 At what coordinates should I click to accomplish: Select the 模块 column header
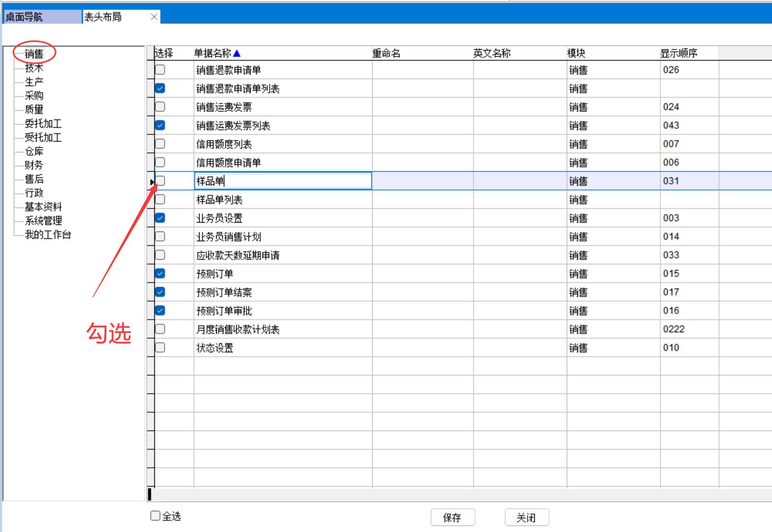coord(576,53)
